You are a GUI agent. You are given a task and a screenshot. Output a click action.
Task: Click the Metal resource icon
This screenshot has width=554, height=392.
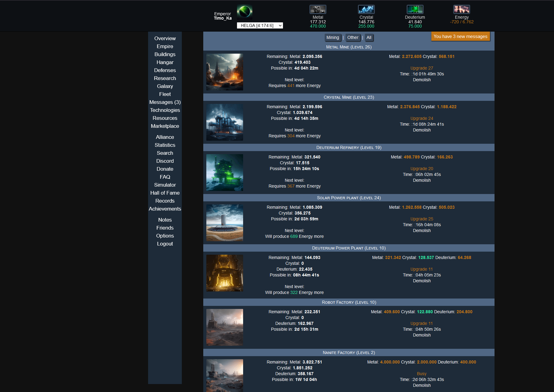[x=318, y=10]
